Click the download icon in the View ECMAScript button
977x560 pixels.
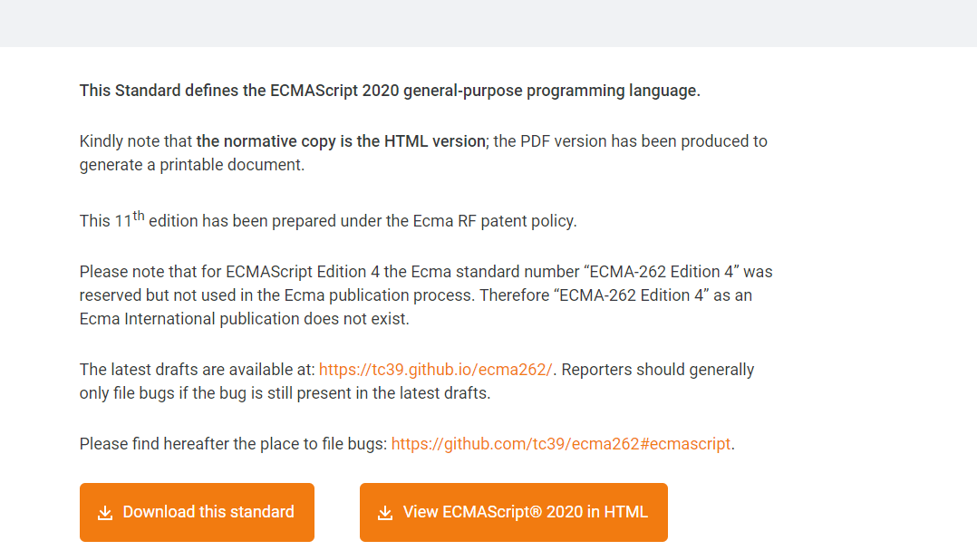click(x=385, y=513)
